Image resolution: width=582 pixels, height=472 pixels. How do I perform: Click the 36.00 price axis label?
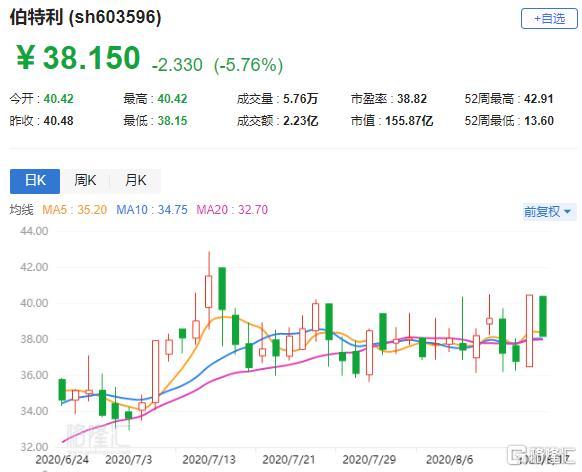pos(34,375)
